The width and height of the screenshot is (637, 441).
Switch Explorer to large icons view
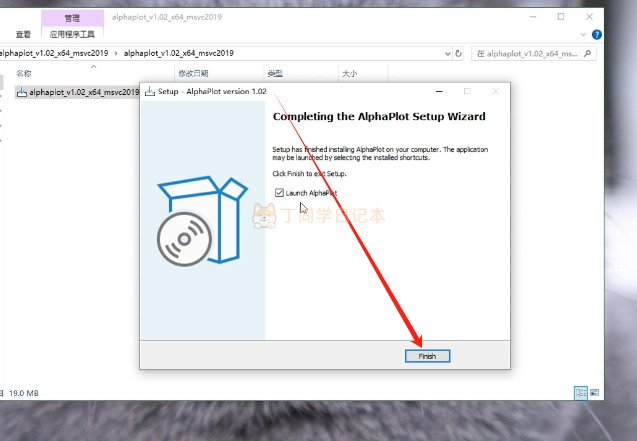(594, 393)
